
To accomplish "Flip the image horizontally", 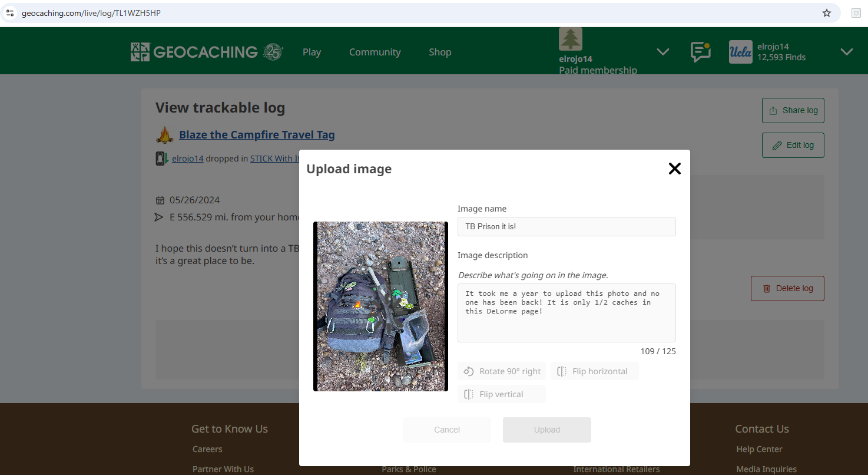I will coord(595,371).
